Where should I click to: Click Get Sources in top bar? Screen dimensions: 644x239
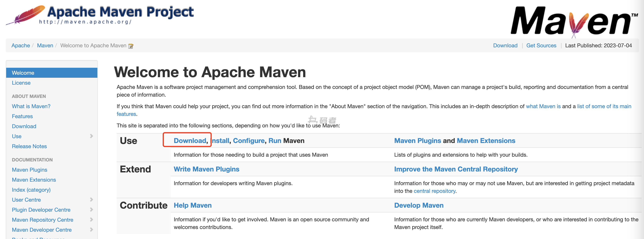(x=541, y=45)
